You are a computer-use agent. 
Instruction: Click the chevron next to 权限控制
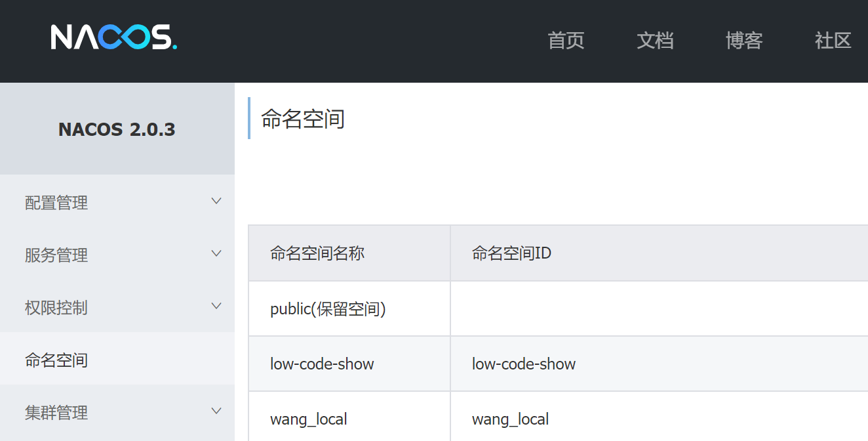pyautogui.click(x=216, y=306)
